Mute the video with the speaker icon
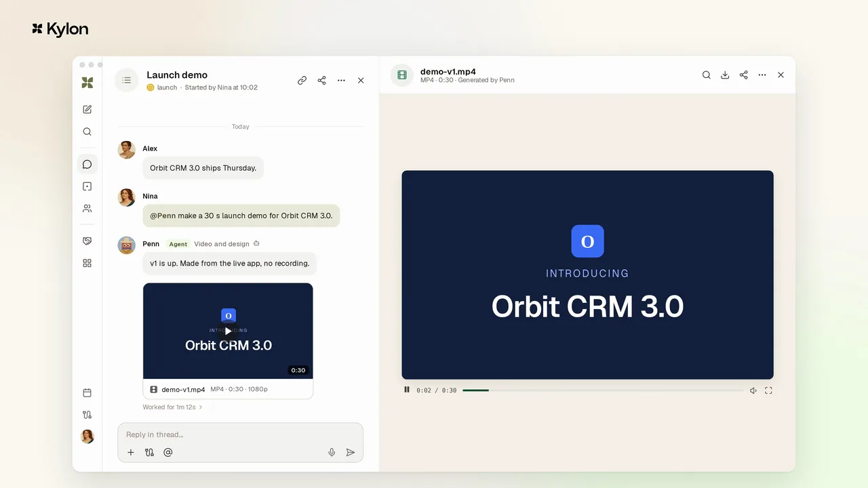 coord(753,390)
